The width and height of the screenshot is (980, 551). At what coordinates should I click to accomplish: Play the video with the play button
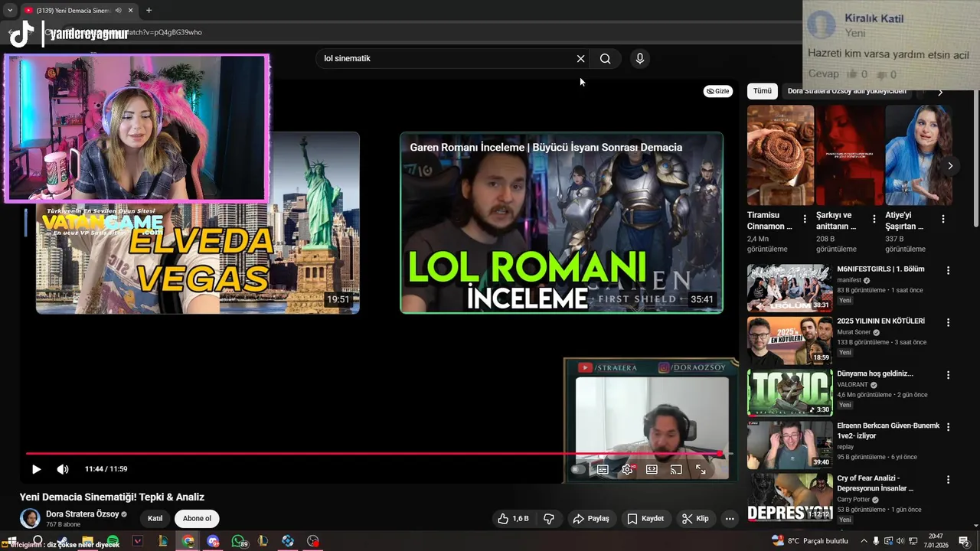coord(36,469)
